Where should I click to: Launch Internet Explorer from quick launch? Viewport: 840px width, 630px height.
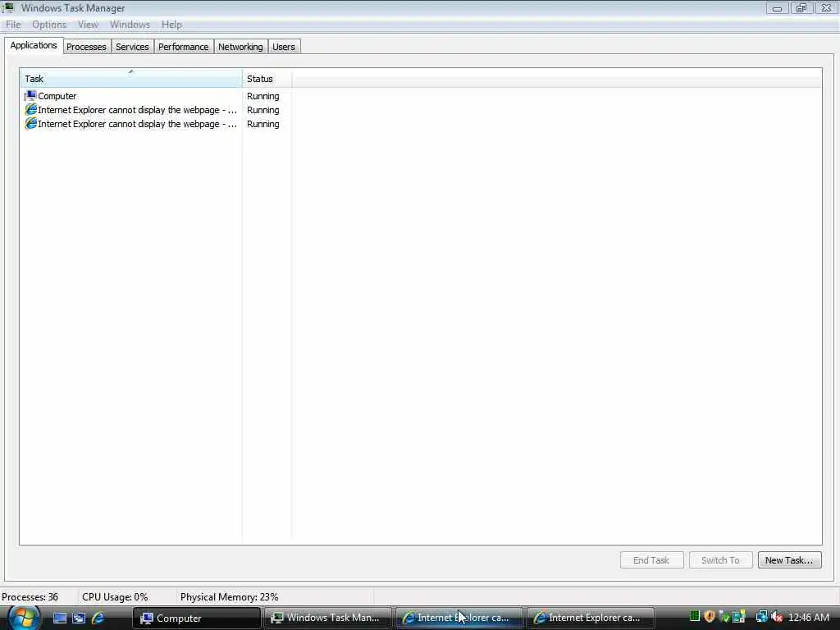click(98, 618)
